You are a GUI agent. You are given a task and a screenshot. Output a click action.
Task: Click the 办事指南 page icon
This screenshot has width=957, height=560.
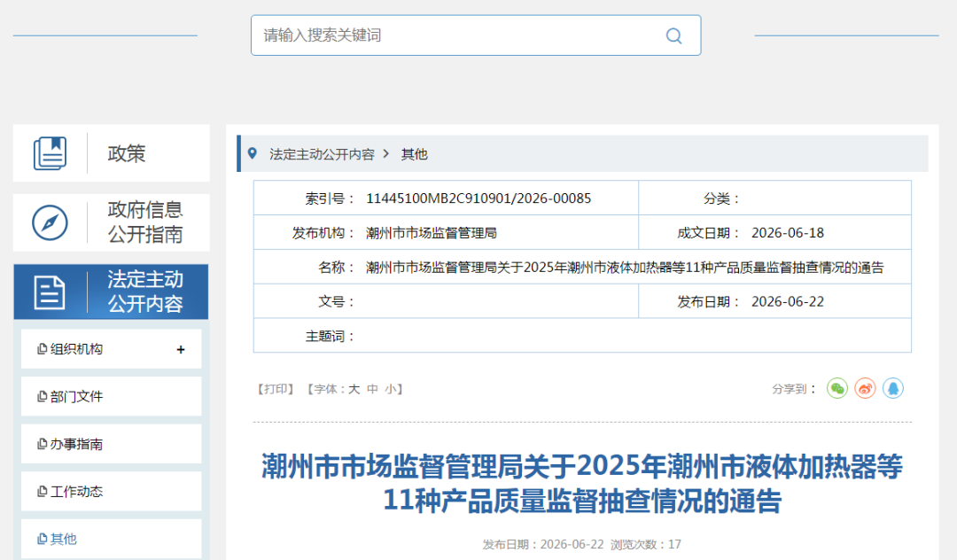pyautogui.click(x=43, y=444)
